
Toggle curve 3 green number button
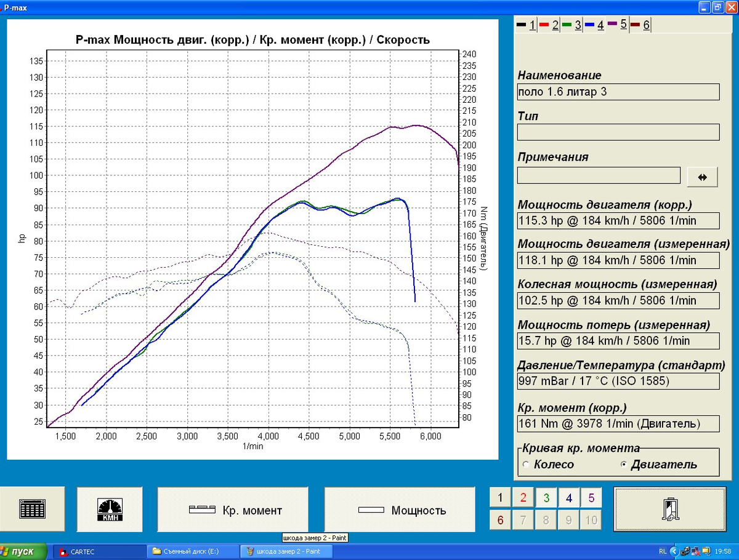[546, 497]
